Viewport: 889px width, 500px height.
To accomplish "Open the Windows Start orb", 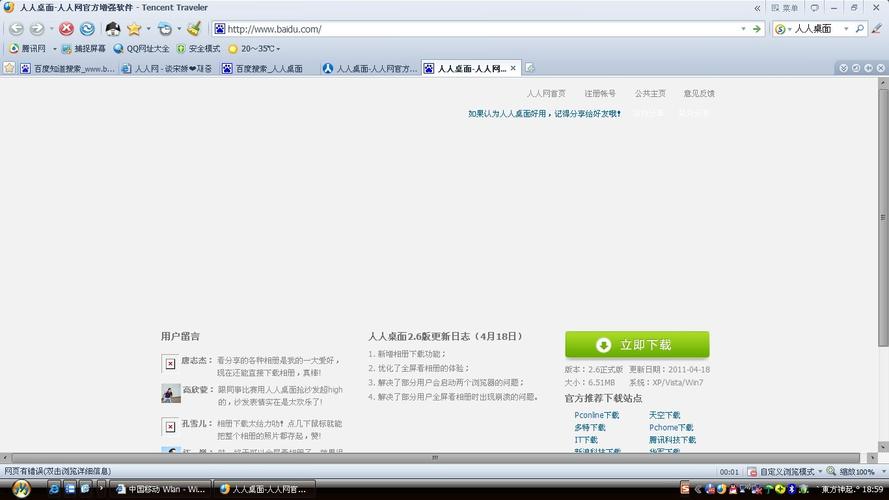I will (x=21, y=489).
